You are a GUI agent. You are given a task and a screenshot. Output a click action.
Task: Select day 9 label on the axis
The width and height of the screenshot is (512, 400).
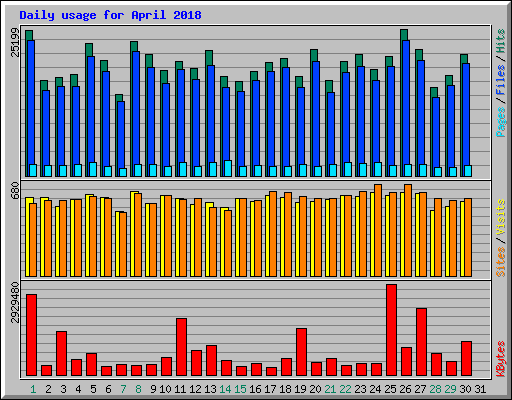click(x=153, y=389)
